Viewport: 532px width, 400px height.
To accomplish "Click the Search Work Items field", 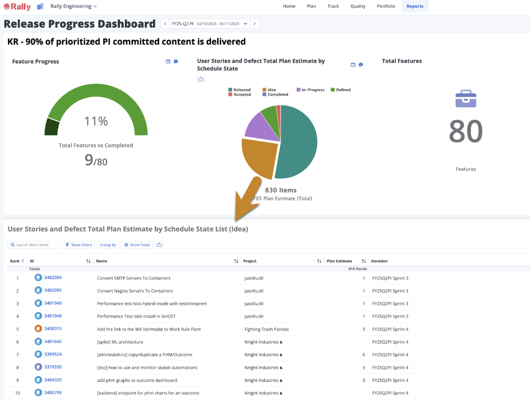I will [x=35, y=245].
